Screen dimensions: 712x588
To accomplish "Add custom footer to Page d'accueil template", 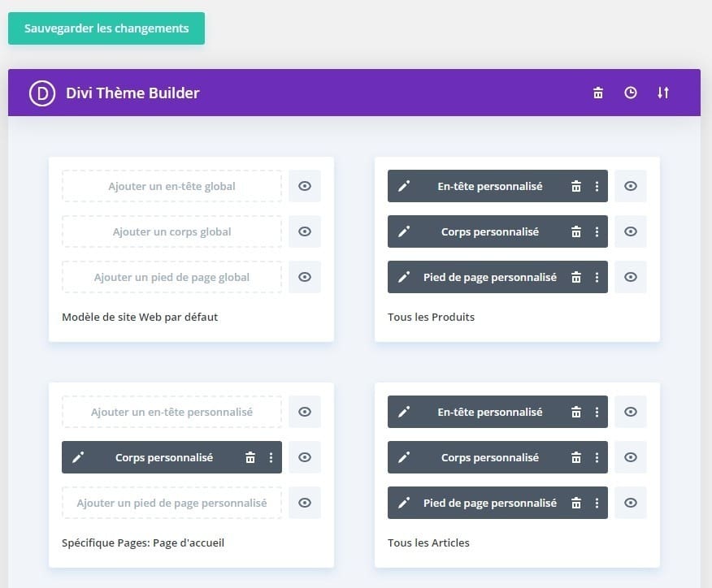I will tap(171, 503).
